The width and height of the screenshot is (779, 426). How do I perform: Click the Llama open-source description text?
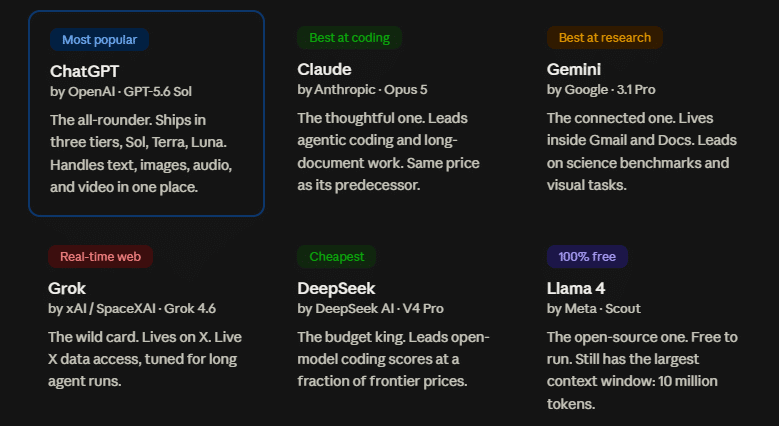pos(642,370)
